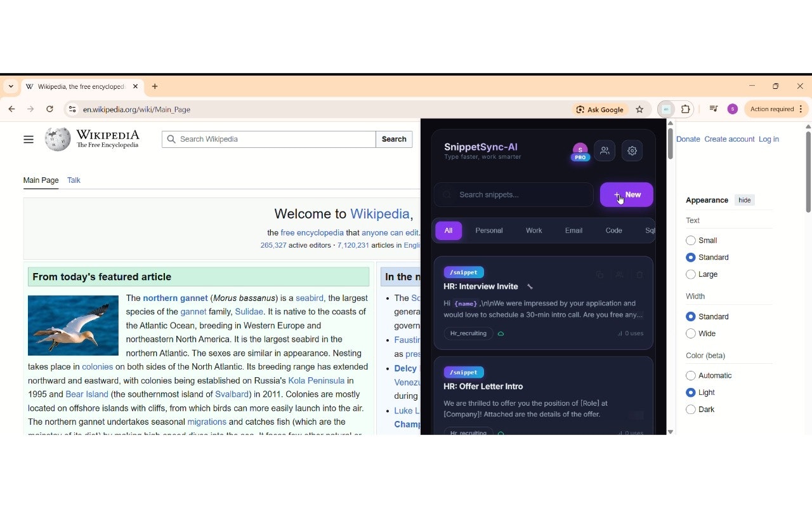Click the Wikipedia page scrollbar thumb

tap(808, 171)
